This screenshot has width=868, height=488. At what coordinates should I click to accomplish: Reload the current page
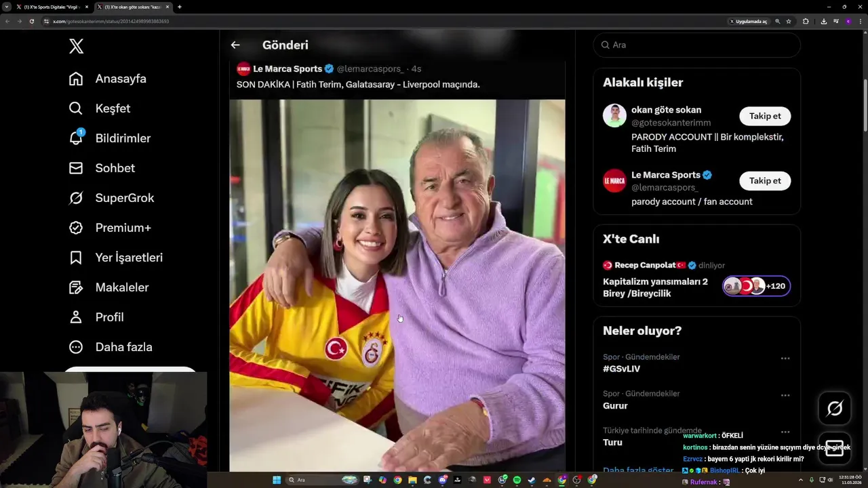pos(31,21)
